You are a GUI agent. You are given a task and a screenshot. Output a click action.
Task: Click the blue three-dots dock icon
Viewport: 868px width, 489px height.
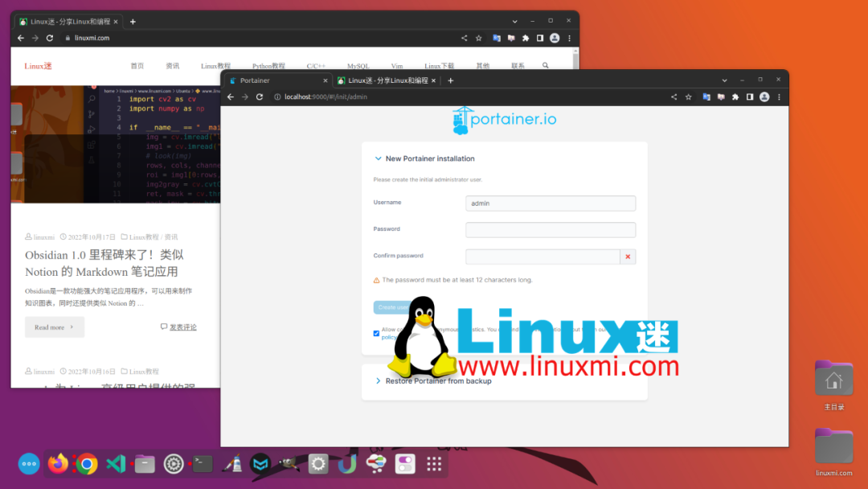(29, 463)
